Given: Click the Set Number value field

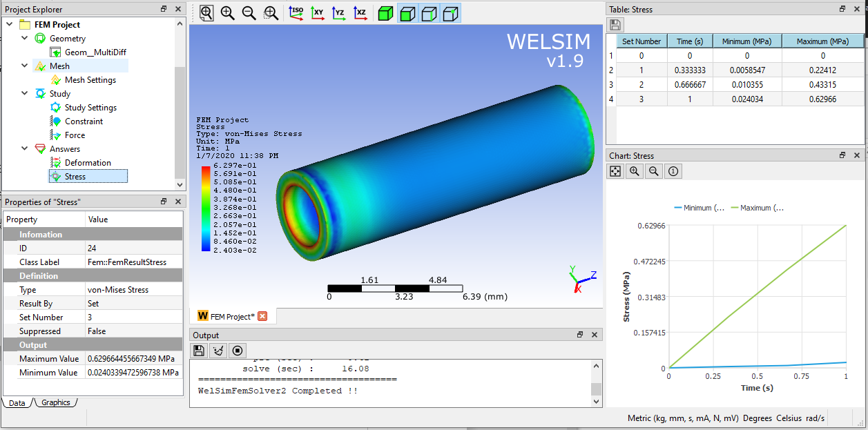Looking at the screenshot, I should point(134,317).
